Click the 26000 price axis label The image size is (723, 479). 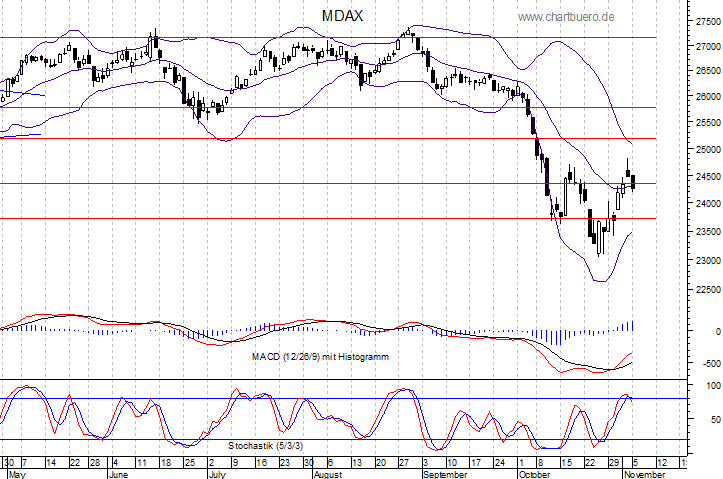pos(706,97)
